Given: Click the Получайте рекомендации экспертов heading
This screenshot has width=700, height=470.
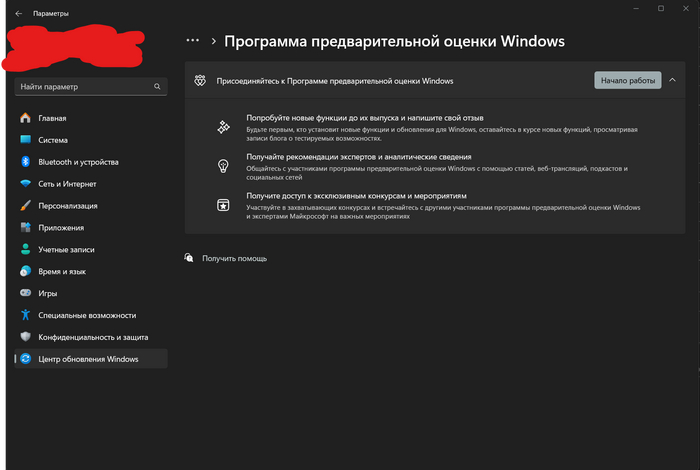Looking at the screenshot, I should point(359,157).
